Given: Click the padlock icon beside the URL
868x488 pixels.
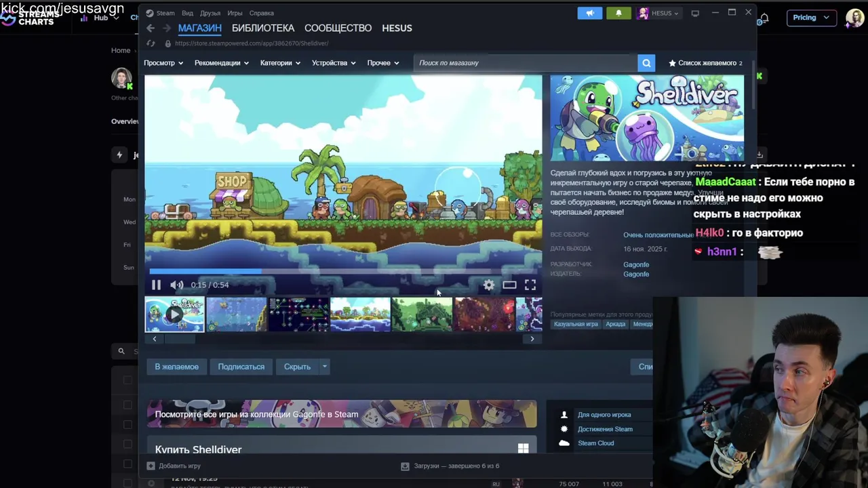Looking at the screenshot, I should point(167,43).
